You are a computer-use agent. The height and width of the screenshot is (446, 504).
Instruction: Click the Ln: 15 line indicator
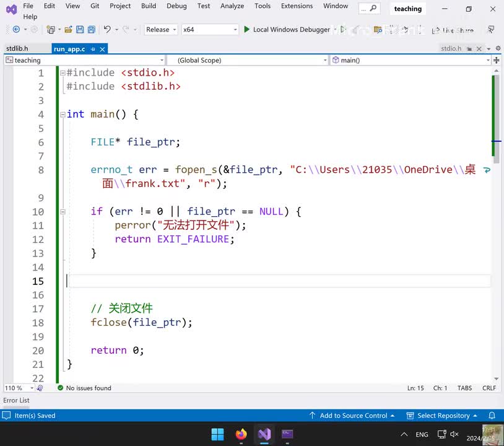point(415,388)
